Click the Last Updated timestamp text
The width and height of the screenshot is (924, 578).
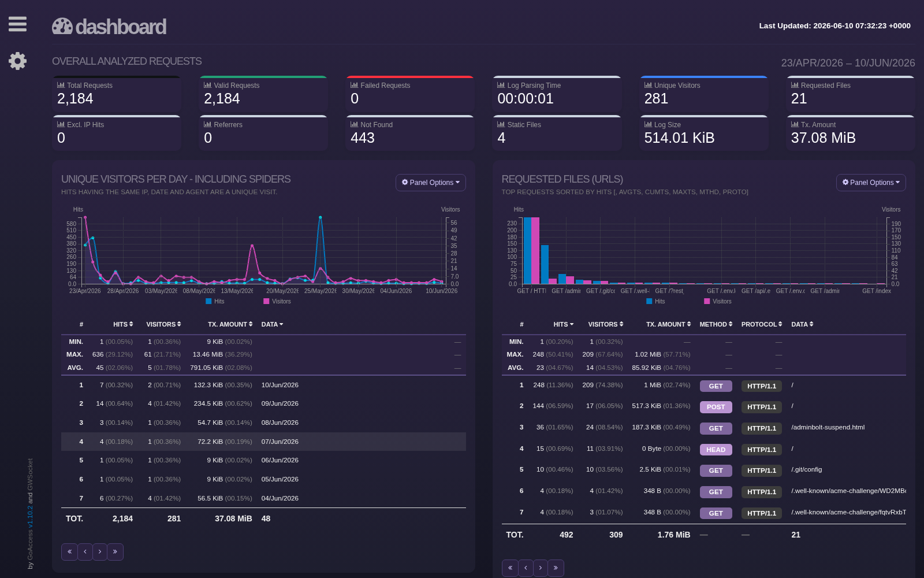click(834, 25)
